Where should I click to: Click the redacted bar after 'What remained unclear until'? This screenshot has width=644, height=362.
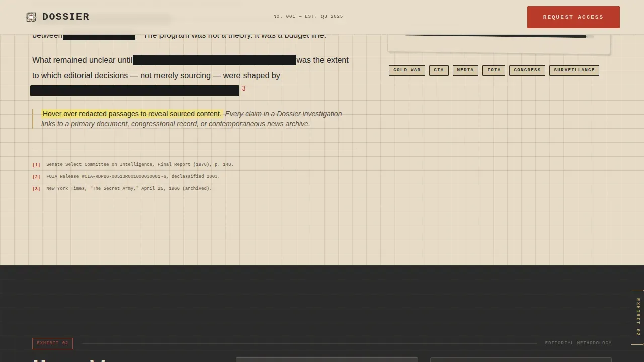pos(214,60)
